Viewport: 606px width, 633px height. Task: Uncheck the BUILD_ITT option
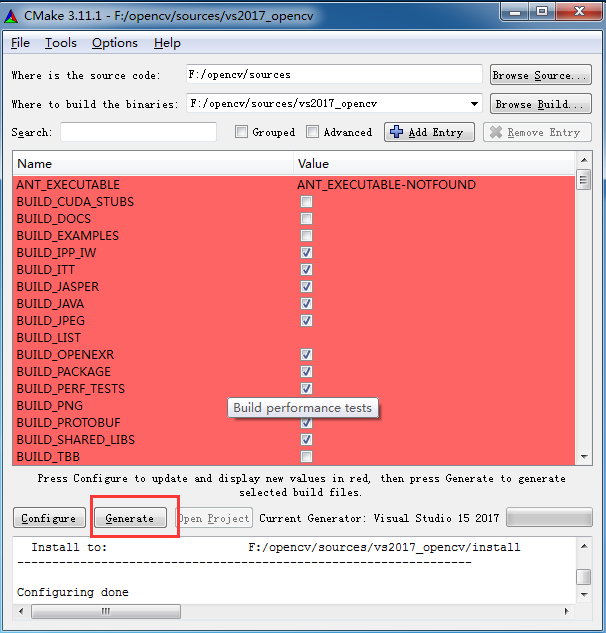(x=306, y=269)
